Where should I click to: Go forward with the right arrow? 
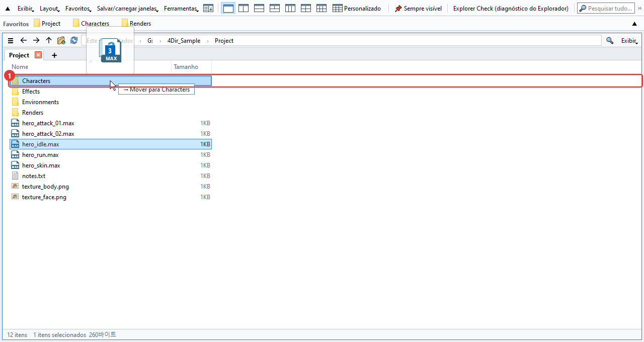(36, 41)
